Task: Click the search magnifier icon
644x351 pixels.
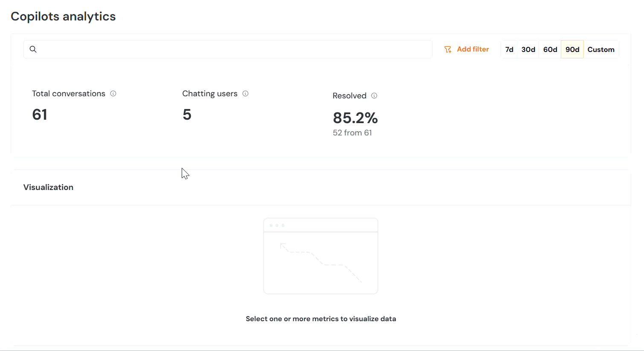Action: 33,49
